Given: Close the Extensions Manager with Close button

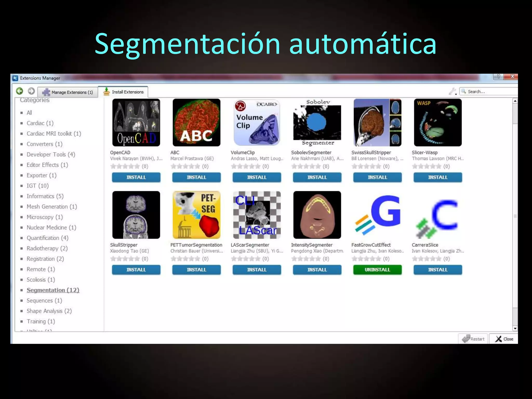Looking at the screenshot, I should click(x=504, y=339).
